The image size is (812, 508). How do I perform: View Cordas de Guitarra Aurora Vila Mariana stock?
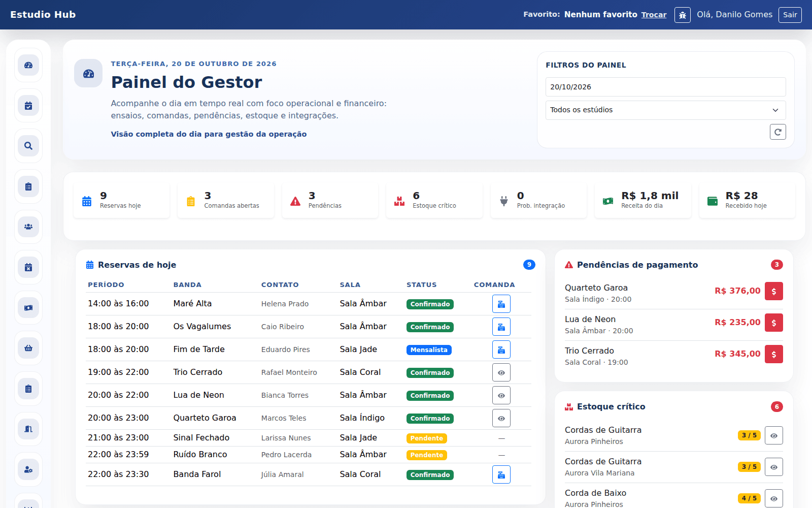774,467
